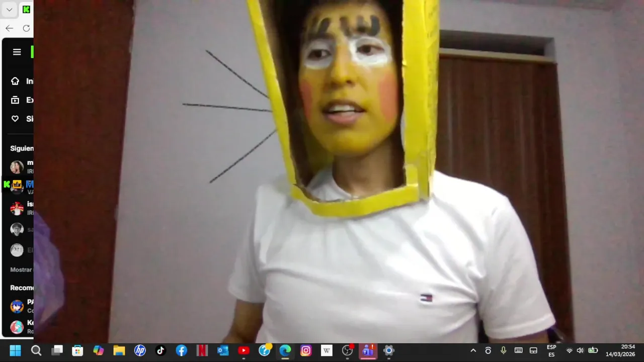The image size is (644, 362).
Task: Click Mostrar más in following list
Action: (21, 270)
